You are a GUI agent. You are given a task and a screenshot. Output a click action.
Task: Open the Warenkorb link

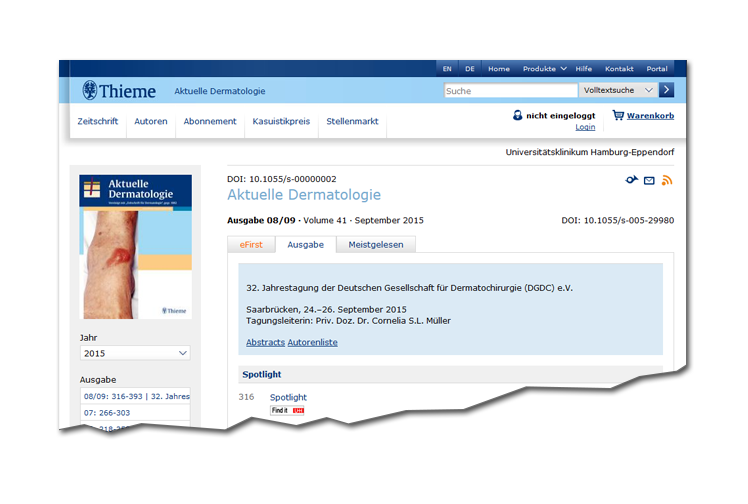tap(650, 115)
